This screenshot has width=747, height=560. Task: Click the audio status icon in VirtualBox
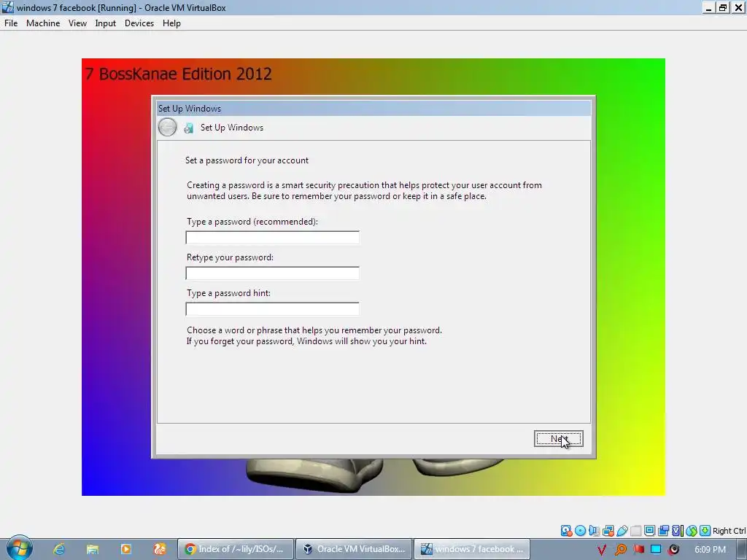point(594,531)
